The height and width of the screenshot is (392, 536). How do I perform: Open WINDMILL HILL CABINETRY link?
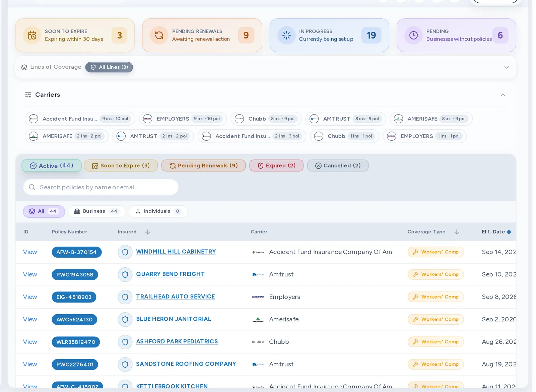tap(176, 252)
